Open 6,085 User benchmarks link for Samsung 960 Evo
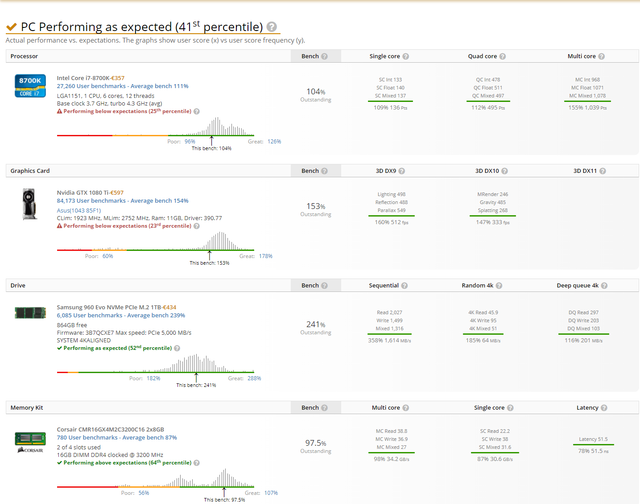The image size is (640, 504). 121,315
